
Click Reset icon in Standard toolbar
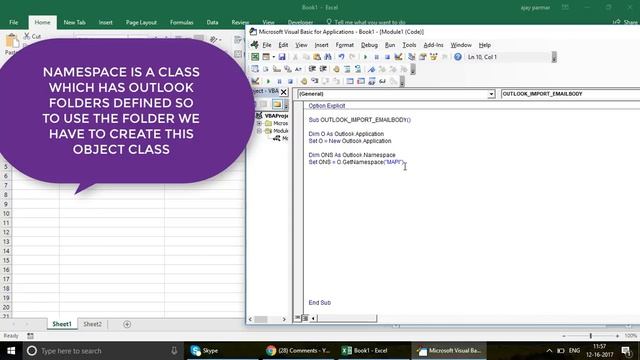coord(387,57)
